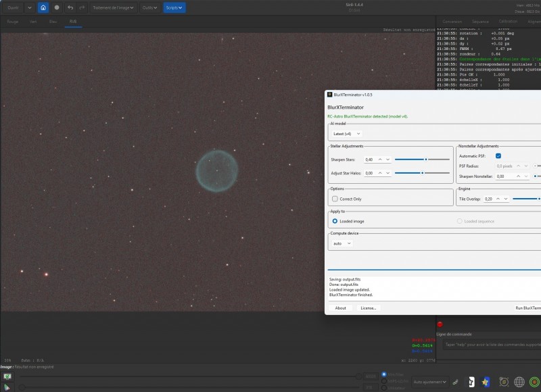Click the License... button

coord(368,308)
